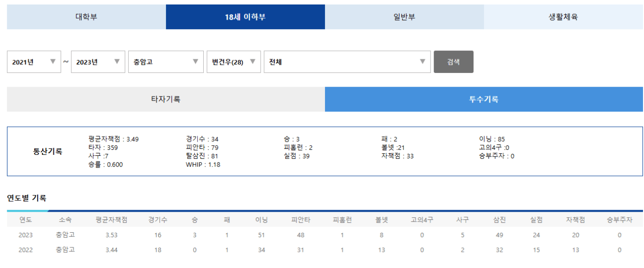Viewport: 644px width, 268px height.
Task: Click the 2023 year cell
Action: pos(26,235)
